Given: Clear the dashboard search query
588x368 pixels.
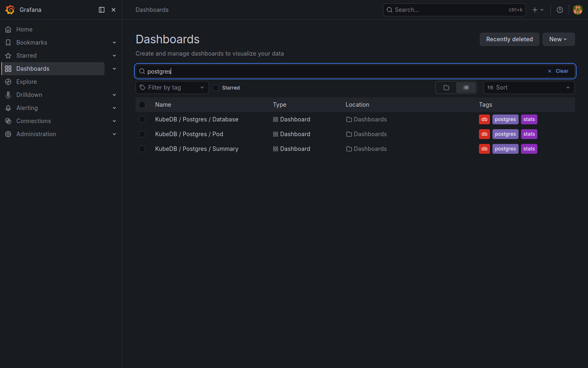Looking at the screenshot, I should click(x=558, y=71).
